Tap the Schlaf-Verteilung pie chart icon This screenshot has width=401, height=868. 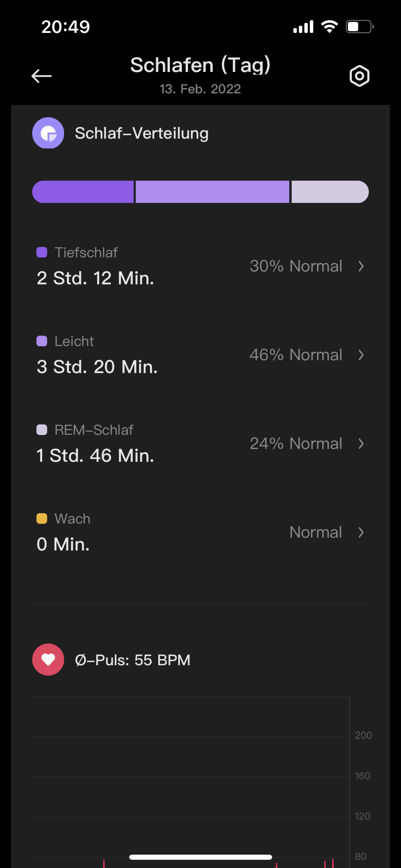48,133
